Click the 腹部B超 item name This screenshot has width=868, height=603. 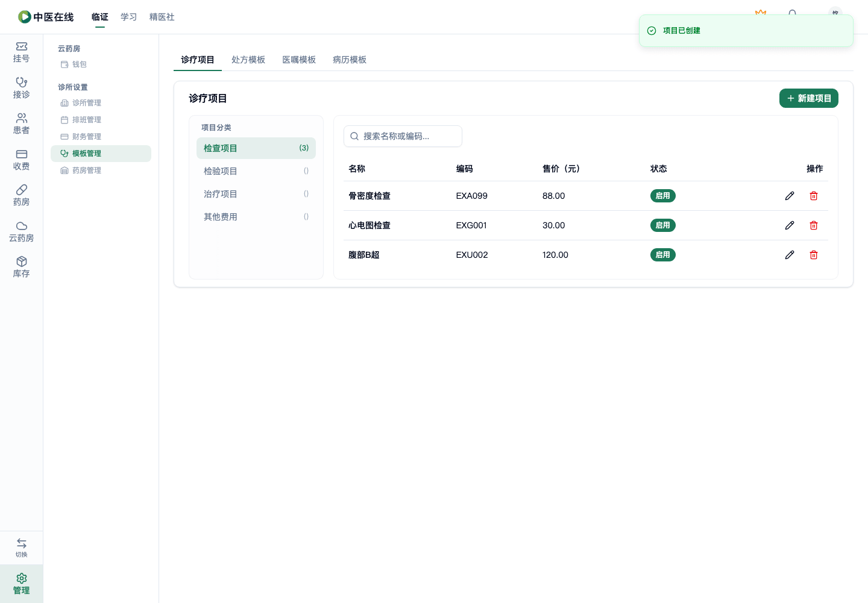[x=364, y=255]
